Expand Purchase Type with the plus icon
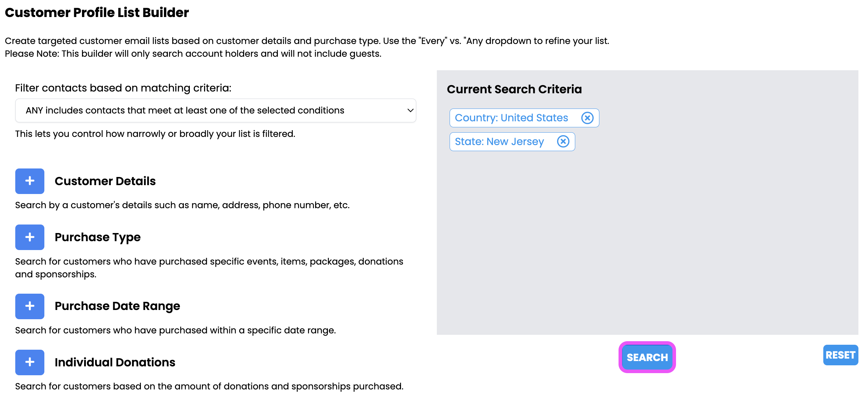The width and height of the screenshot is (868, 410). coord(30,237)
